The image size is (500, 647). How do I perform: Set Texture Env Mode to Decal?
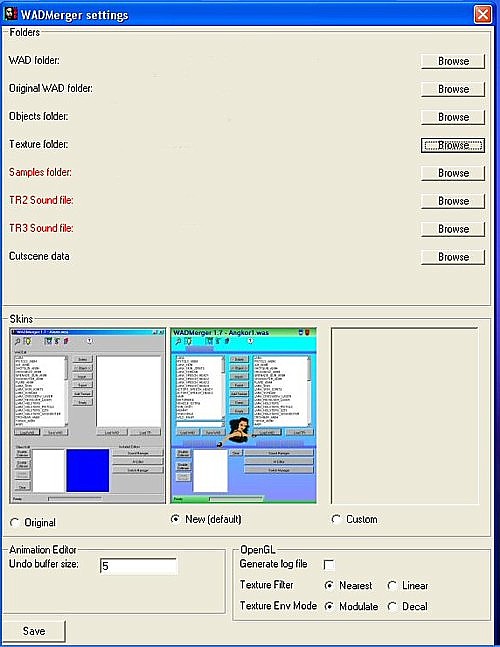(x=392, y=606)
